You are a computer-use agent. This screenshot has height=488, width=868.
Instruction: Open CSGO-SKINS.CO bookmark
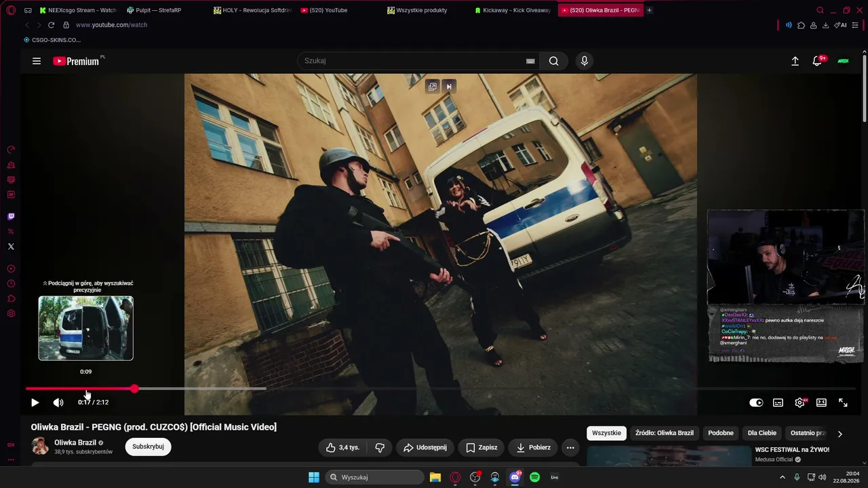point(52,40)
